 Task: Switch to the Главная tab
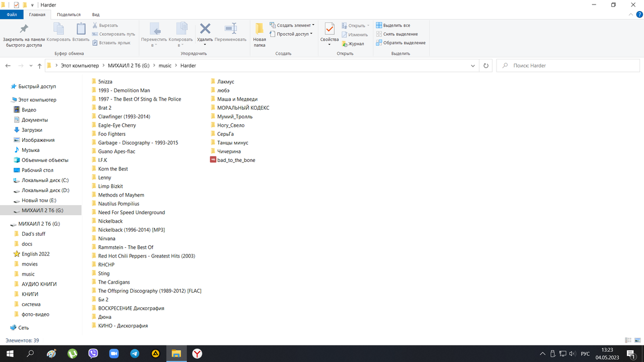pyautogui.click(x=37, y=15)
